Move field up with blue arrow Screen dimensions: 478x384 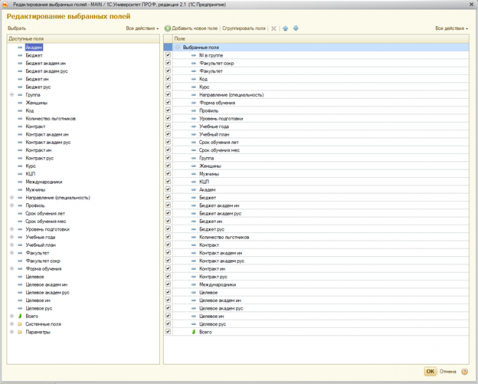click(x=285, y=28)
